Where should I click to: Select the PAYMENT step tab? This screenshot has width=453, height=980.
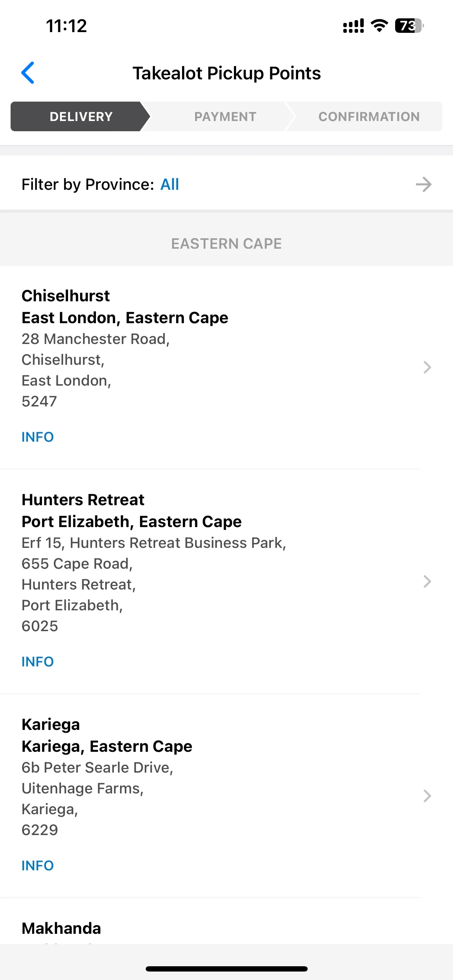225,116
